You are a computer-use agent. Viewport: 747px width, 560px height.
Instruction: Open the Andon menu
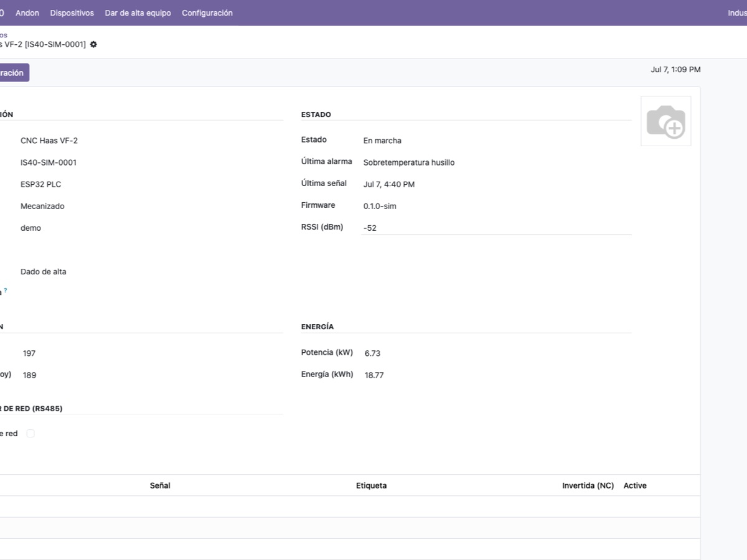tap(27, 12)
